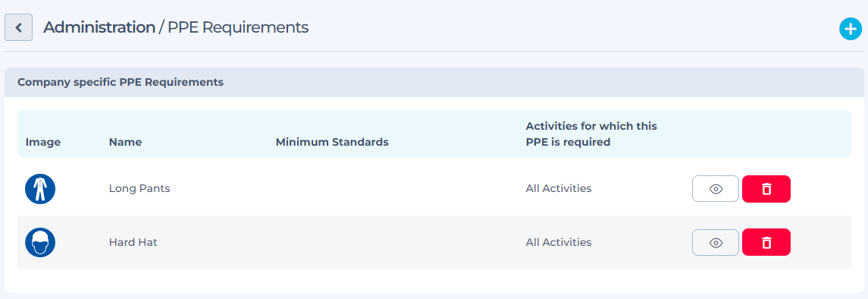Screen dimensions: 868x299
Task: View Hard Hat details via eye button
Action: tap(715, 243)
